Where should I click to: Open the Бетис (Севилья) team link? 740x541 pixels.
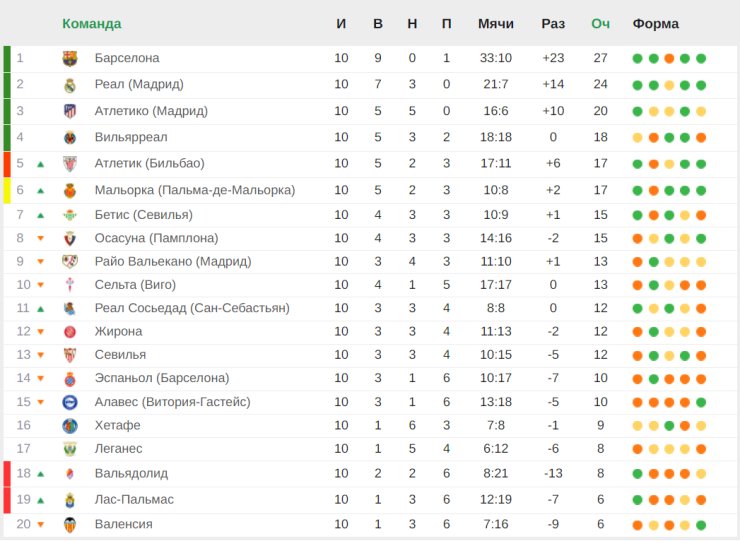pos(144,214)
